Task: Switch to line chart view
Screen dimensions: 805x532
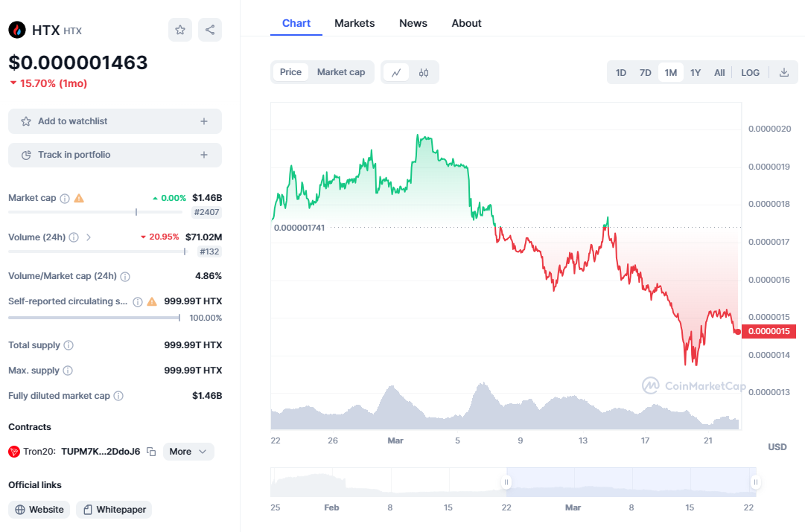Action: [x=396, y=73]
